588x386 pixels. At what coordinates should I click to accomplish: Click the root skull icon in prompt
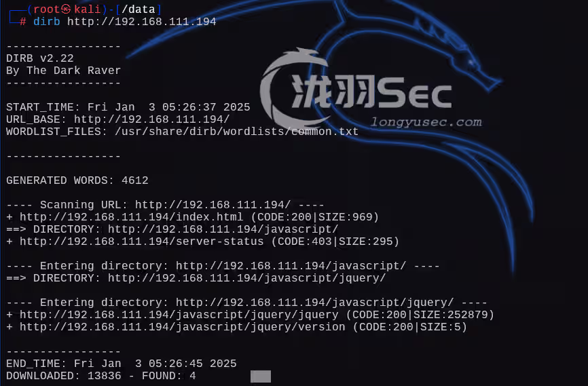point(66,9)
